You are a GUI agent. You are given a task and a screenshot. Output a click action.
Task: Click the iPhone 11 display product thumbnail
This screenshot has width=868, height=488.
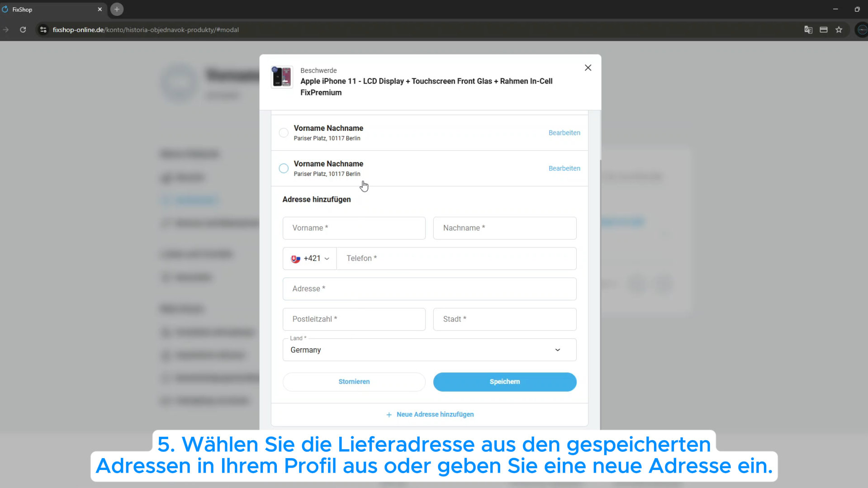(281, 76)
